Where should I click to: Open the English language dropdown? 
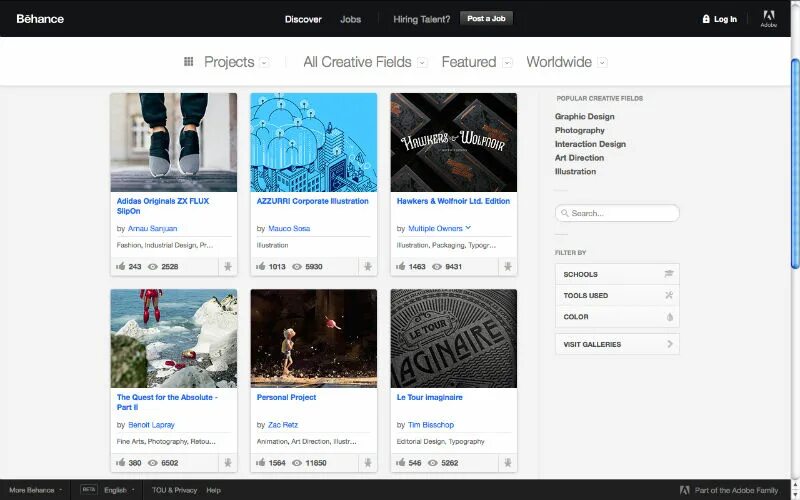[x=119, y=490]
